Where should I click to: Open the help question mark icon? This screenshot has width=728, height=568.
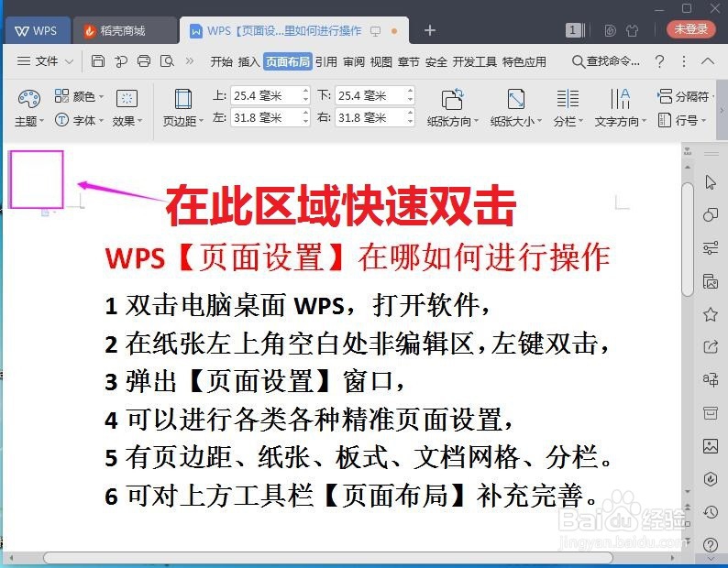660,61
